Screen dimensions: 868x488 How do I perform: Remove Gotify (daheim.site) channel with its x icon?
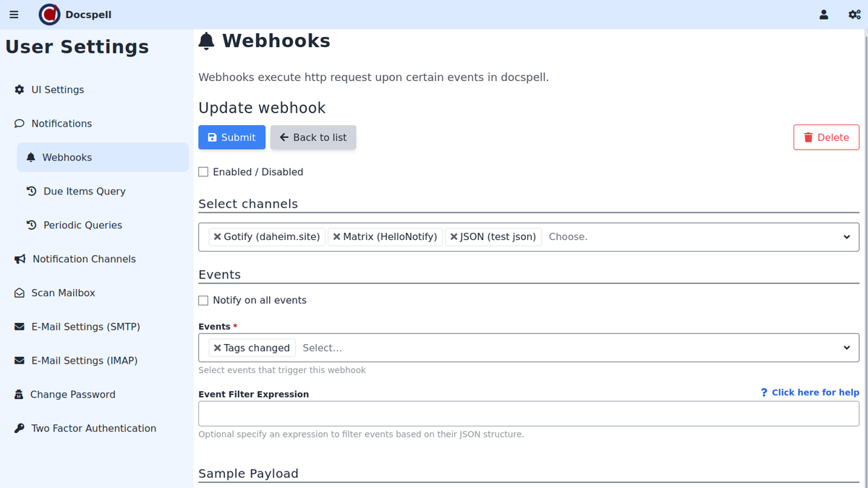pos(217,237)
